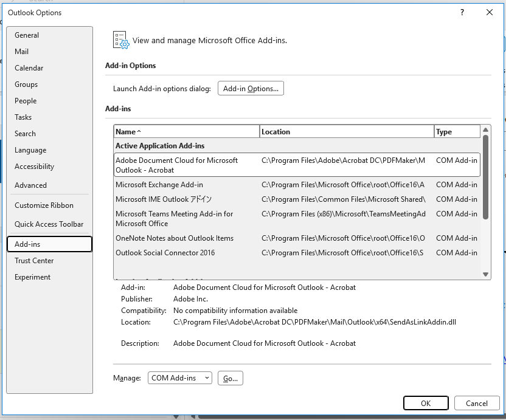The image size is (506, 420).
Task: Select the Microsoft Exchange Add-in row
Action: click(297, 185)
